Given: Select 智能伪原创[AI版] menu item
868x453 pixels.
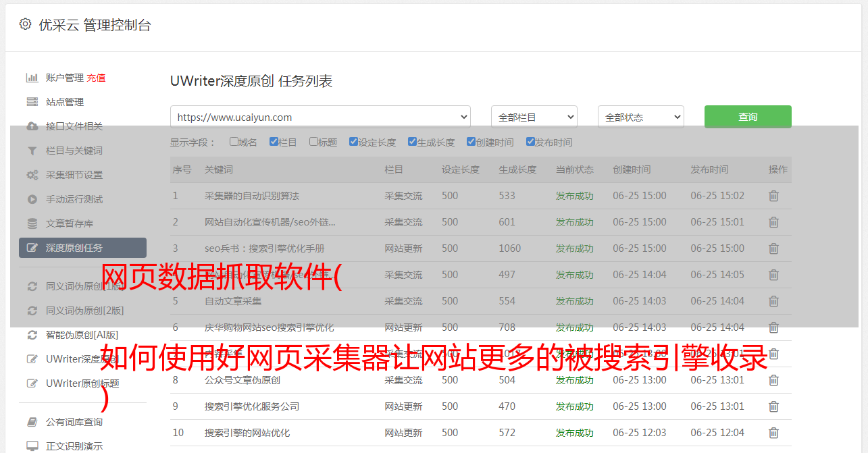Looking at the screenshot, I should 82,335.
